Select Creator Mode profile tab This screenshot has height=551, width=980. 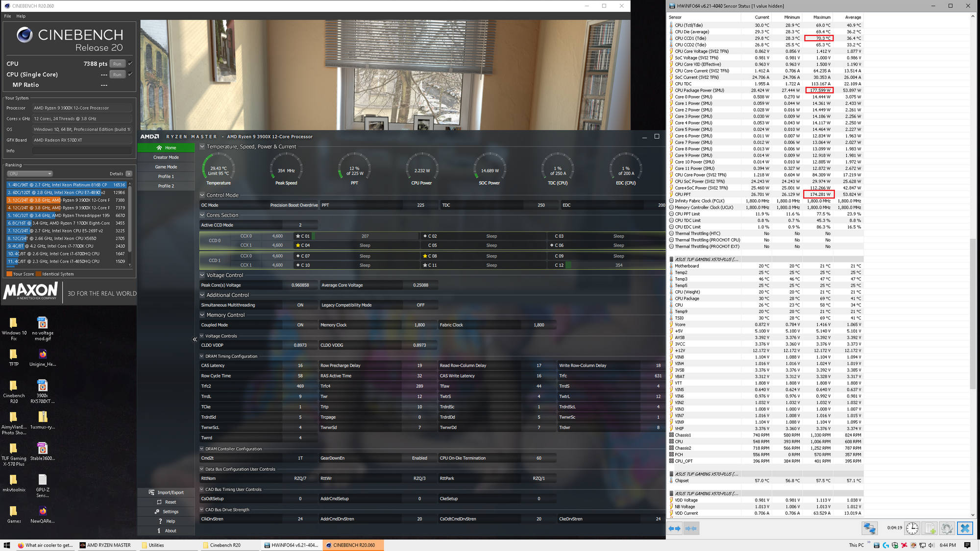coord(166,157)
